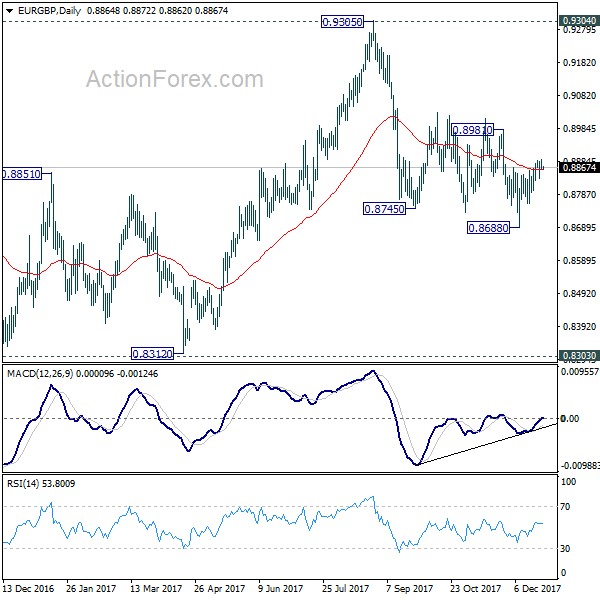The image size is (600, 600).
Task: Click the RSI 30 level label
Action: click(565, 548)
